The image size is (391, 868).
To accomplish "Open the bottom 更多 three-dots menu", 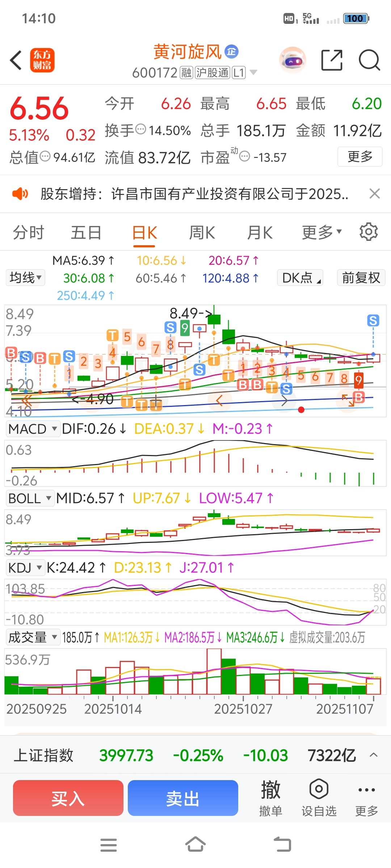I will pos(366,798).
